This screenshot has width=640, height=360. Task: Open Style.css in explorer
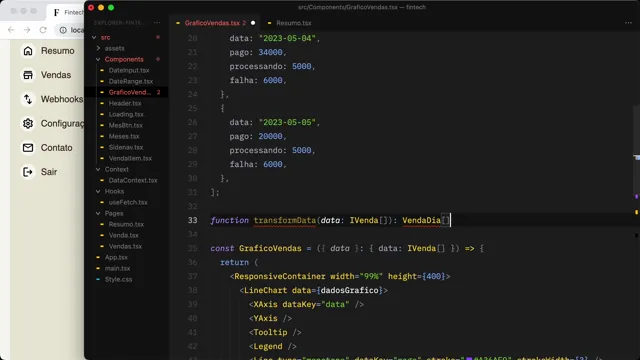(118, 280)
